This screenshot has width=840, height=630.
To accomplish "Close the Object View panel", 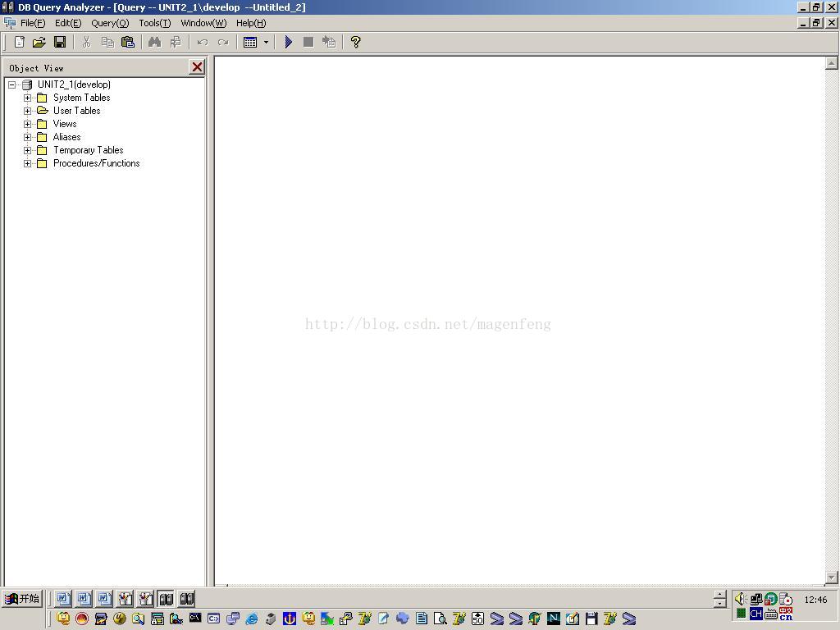I will tap(197, 67).
